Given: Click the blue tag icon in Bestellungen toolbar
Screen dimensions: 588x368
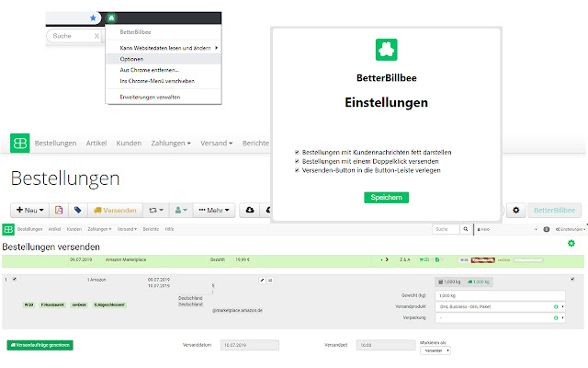Looking at the screenshot, I should (77, 210).
